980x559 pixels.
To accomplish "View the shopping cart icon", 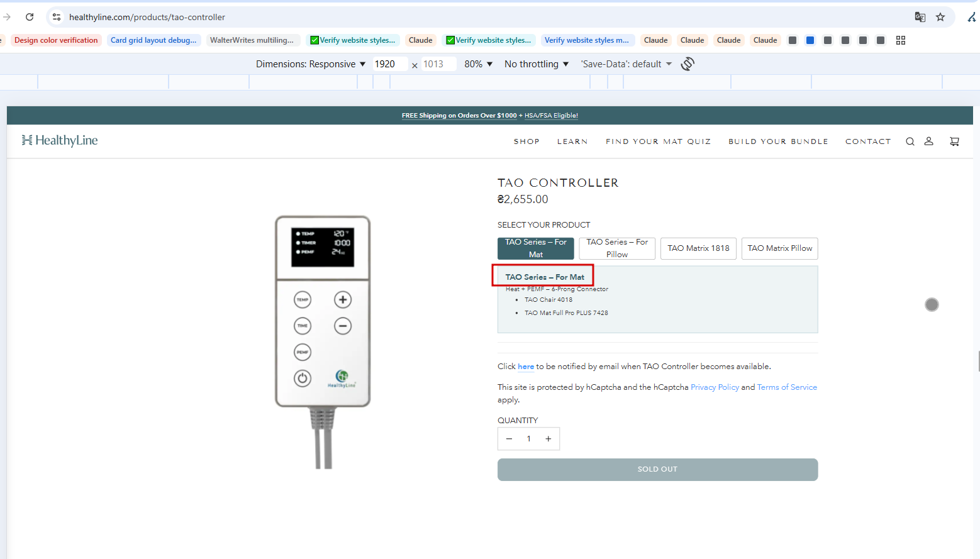I will 954,141.
